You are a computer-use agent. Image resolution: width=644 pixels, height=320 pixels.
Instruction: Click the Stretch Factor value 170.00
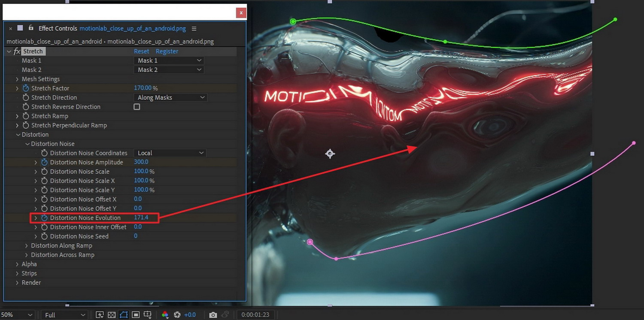(143, 88)
